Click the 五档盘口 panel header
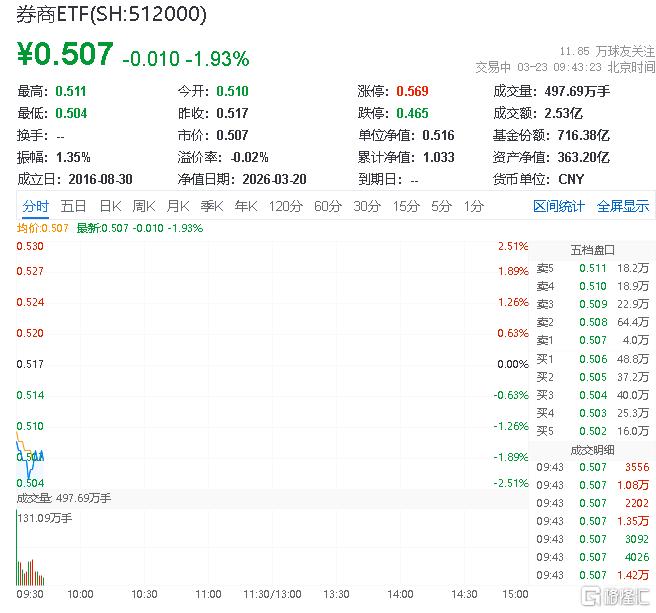Screen dimensions: 656x613 pyautogui.click(x=592, y=250)
